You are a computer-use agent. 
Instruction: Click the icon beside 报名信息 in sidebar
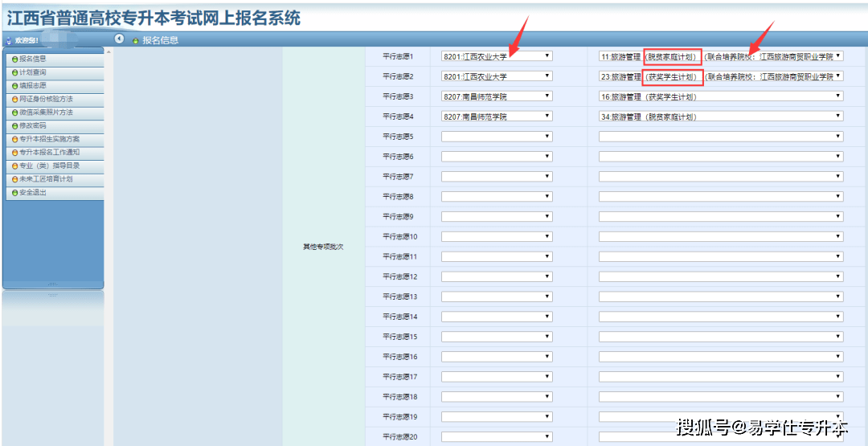[x=15, y=59]
